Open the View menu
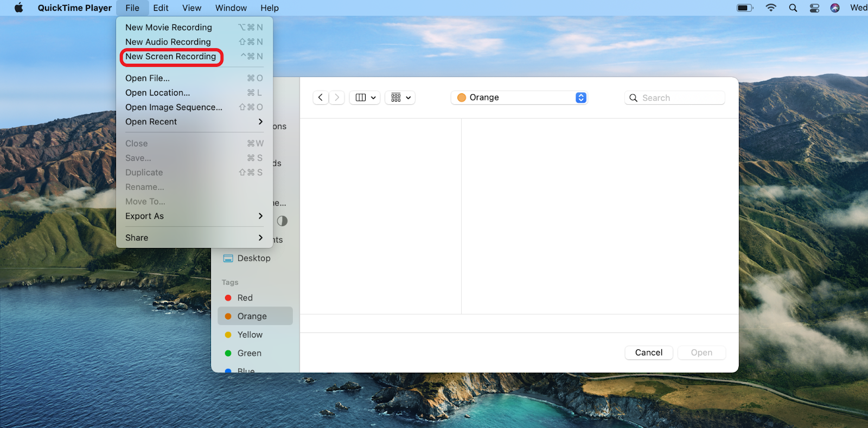868x428 pixels. tap(192, 8)
